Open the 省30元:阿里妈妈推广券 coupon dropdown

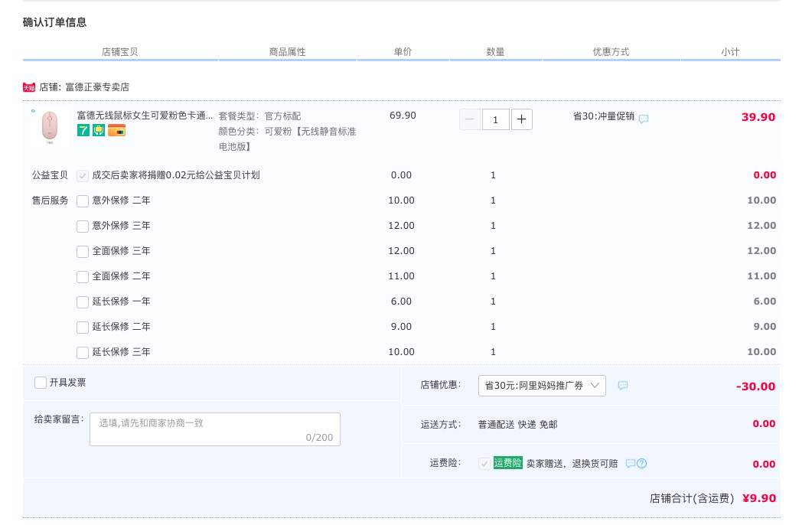coord(542,386)
